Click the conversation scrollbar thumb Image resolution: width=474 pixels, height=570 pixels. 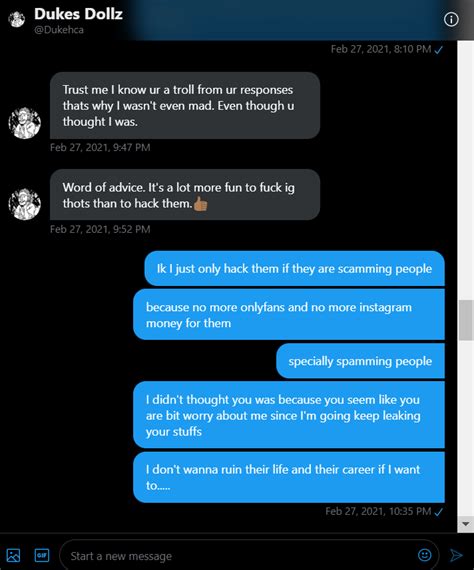[466, 320]
